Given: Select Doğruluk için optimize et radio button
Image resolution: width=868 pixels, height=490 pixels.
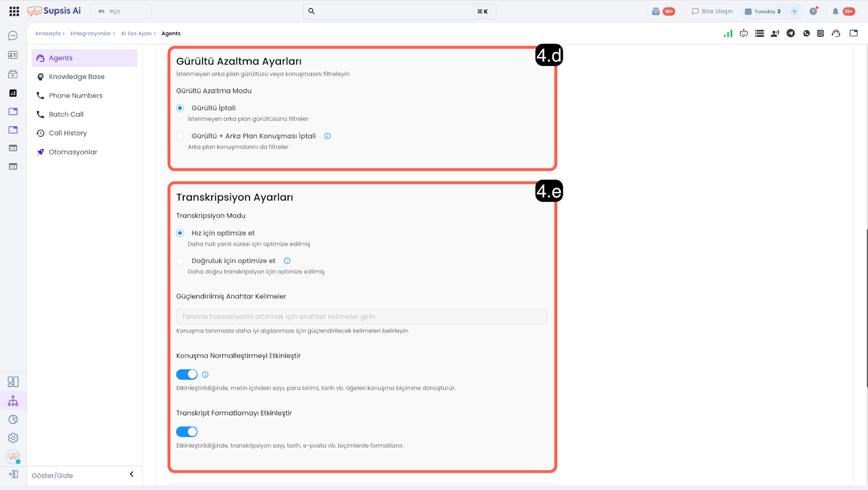Looking at the screenshot, I should click(x=180, y=261).
